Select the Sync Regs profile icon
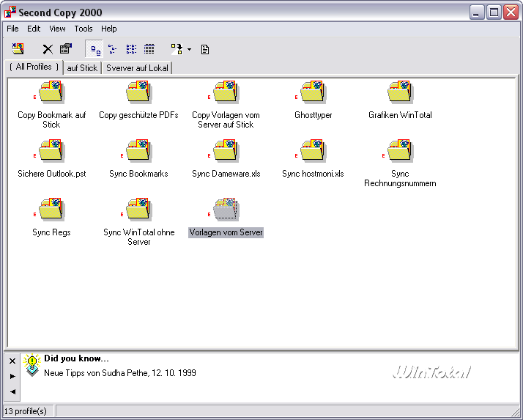This screenshot has width=523, height=420. pyautogui.click(x=51, y=210)
